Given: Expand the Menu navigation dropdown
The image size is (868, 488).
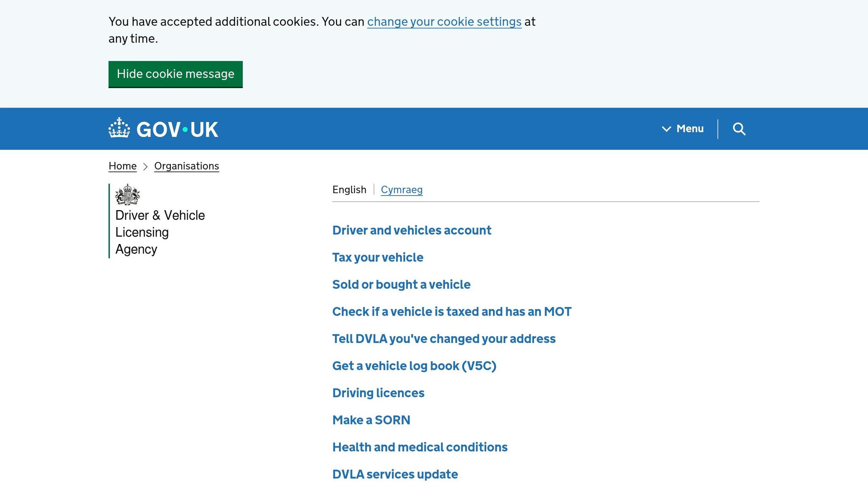Looking at the screenshot, I should pyautogui.click(x=689, y=129).
